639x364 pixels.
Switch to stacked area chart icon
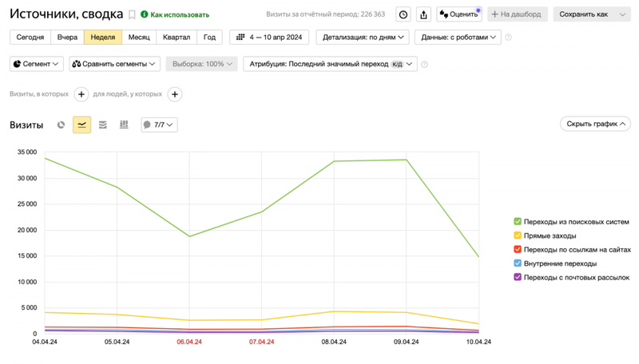pos(103,125)
